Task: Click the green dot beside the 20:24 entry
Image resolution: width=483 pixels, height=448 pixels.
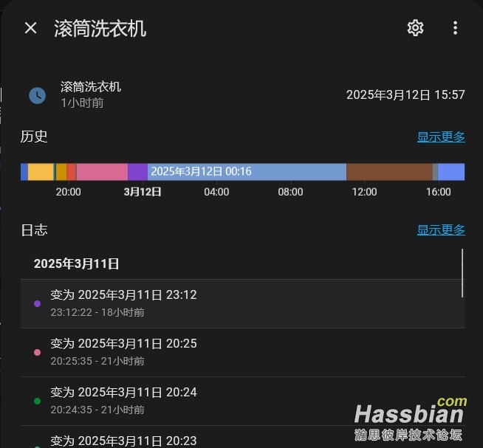Action: pos(37,401)
